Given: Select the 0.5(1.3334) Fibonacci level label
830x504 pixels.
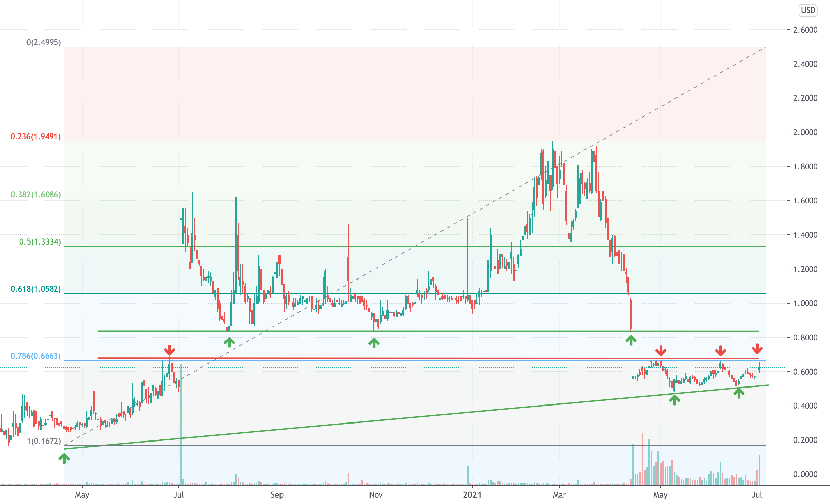Looking at the screenshot, I should (40, 242).
